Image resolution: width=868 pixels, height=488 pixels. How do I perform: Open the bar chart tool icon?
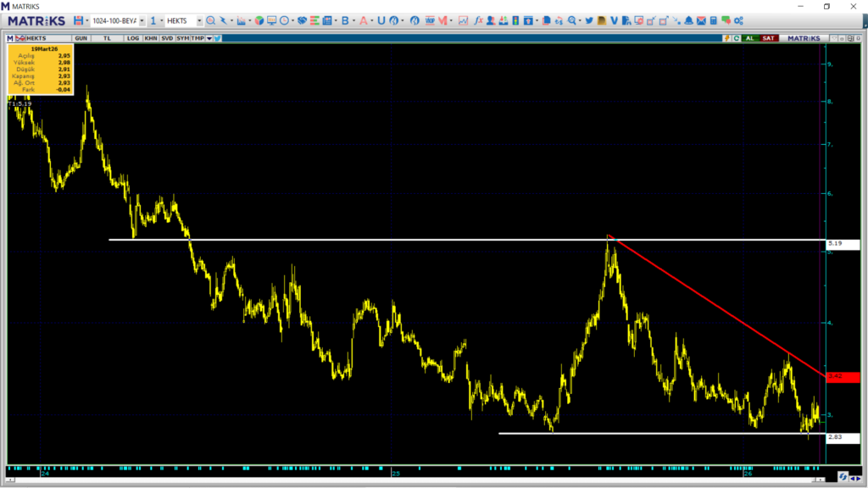pos(241,20)
